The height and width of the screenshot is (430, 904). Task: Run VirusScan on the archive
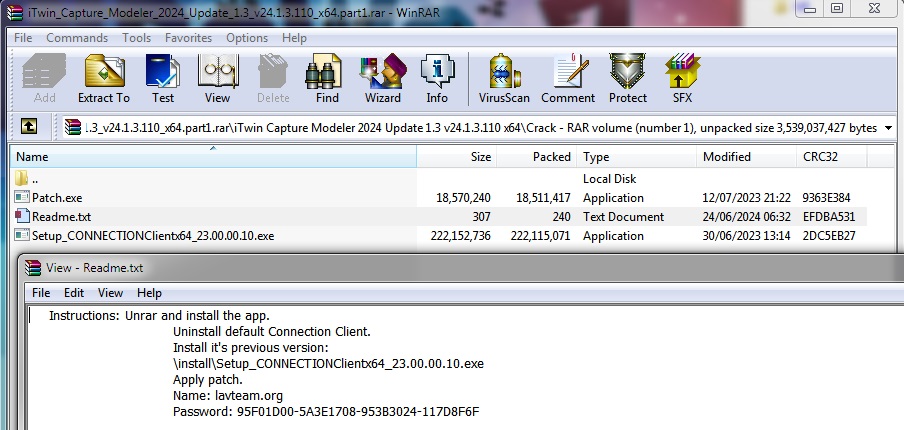[504, 79]
